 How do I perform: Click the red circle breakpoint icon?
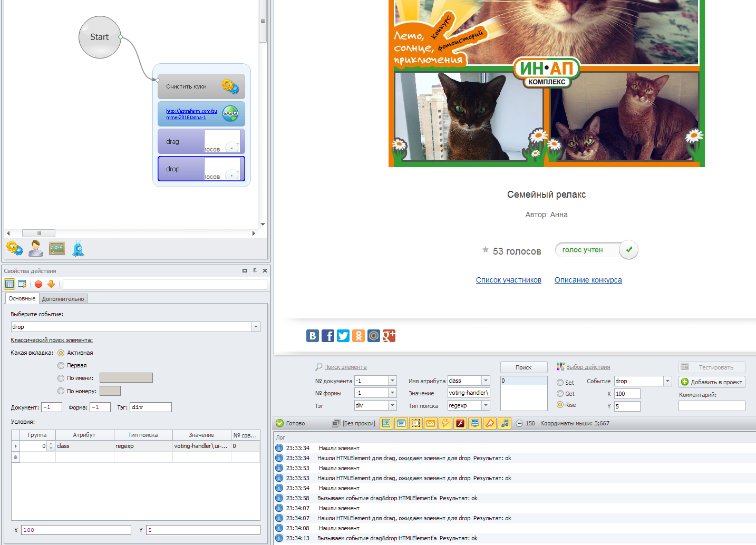click(x=38, y=284)
